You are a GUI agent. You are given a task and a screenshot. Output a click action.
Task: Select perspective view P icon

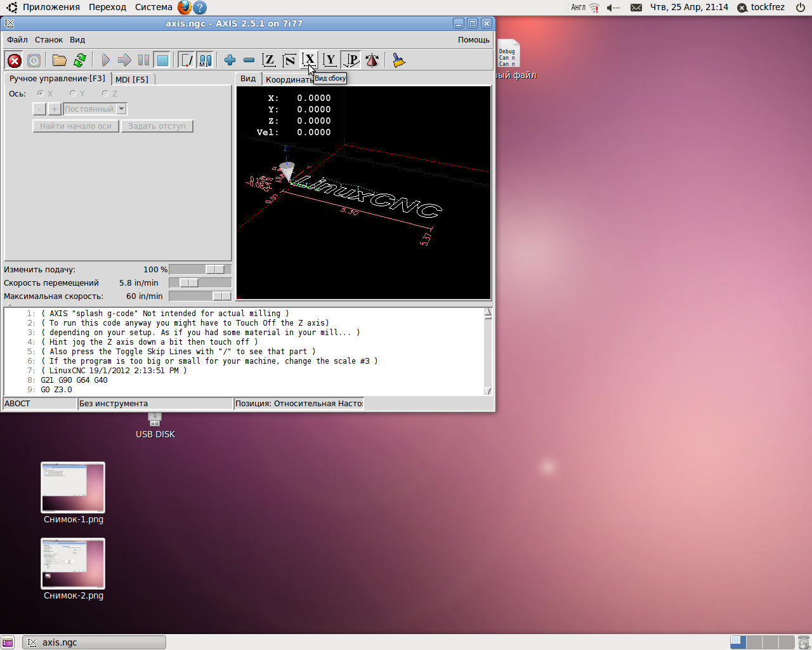point(351,60)
